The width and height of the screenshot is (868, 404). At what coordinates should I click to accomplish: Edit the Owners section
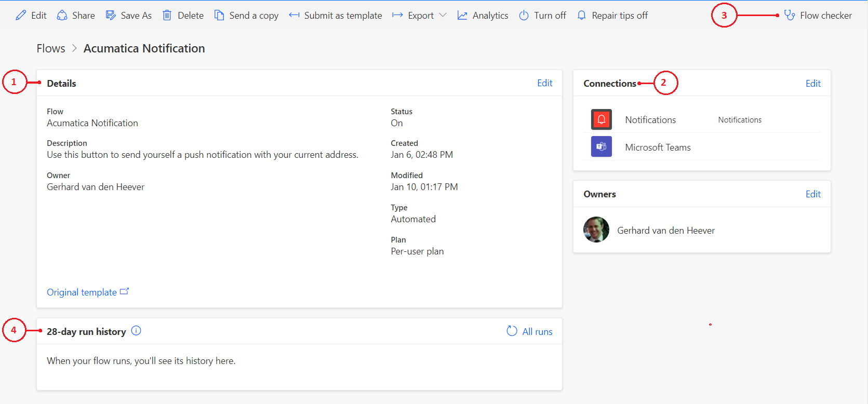813,194
